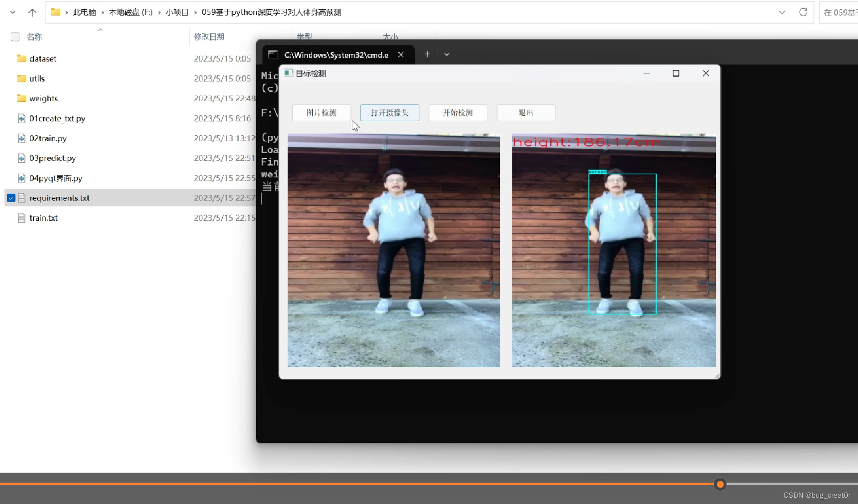Image resolution: width=858 pixels, height=504 pixels.
Task: Click the 退出 button
Action: coord(526,113)
